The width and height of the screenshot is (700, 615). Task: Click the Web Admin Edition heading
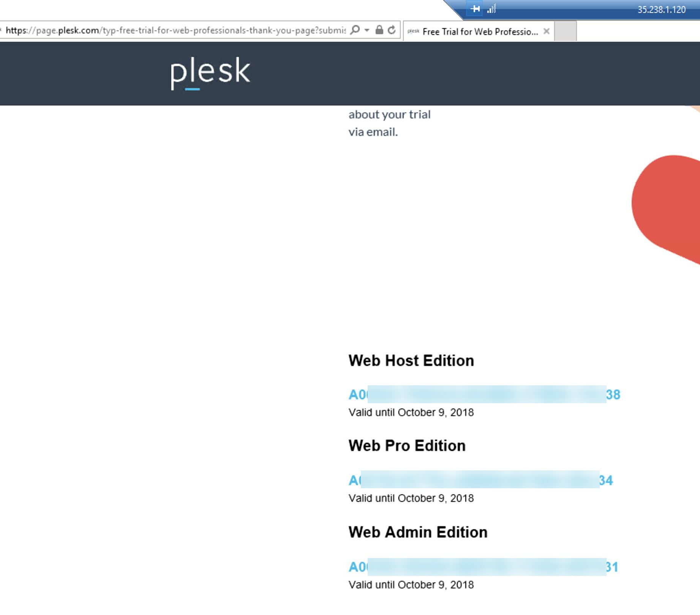418,532
